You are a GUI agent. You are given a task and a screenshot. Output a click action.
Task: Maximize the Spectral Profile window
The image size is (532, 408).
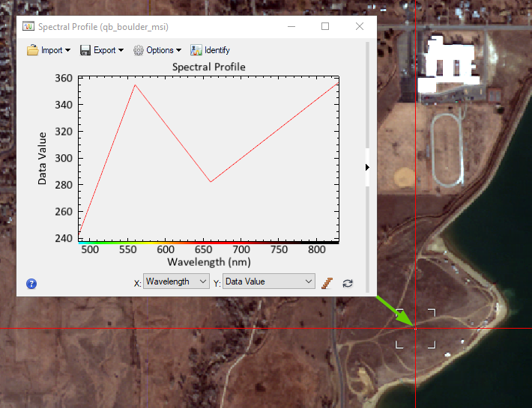click(325, 26)
